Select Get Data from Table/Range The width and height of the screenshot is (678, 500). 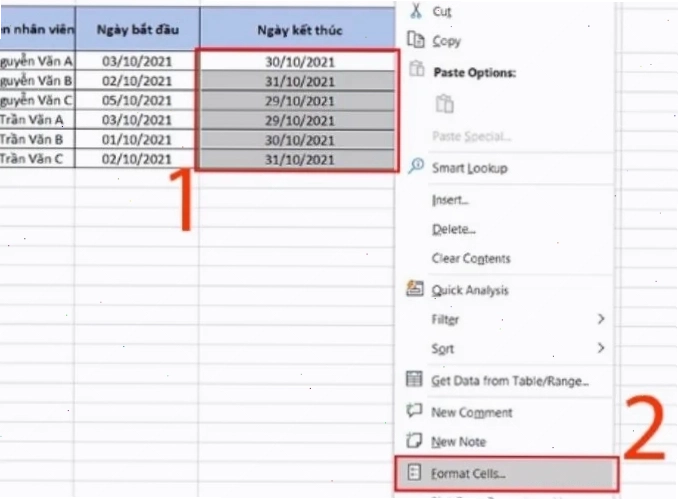tap(506, 381)
